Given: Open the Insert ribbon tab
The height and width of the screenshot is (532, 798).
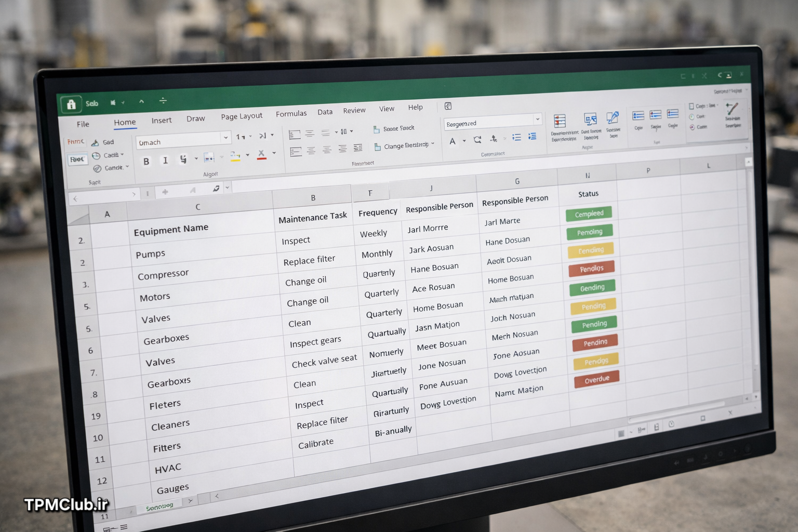Looking at the screenshot, I should click(161, 121).
